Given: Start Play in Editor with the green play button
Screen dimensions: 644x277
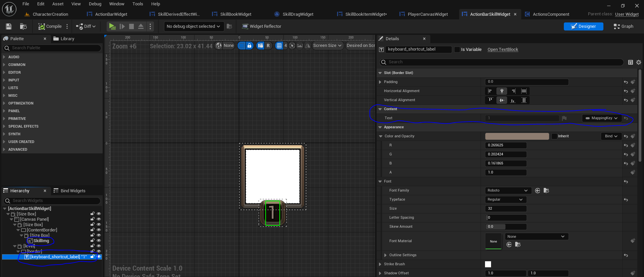Looking at the screenshot, I should pos(112,26).
